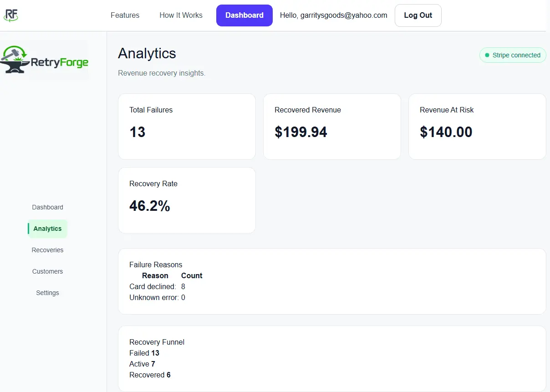Click the Analytics page heading
Image resolution: width=550 pixels, height=392 pixels.
147,53
